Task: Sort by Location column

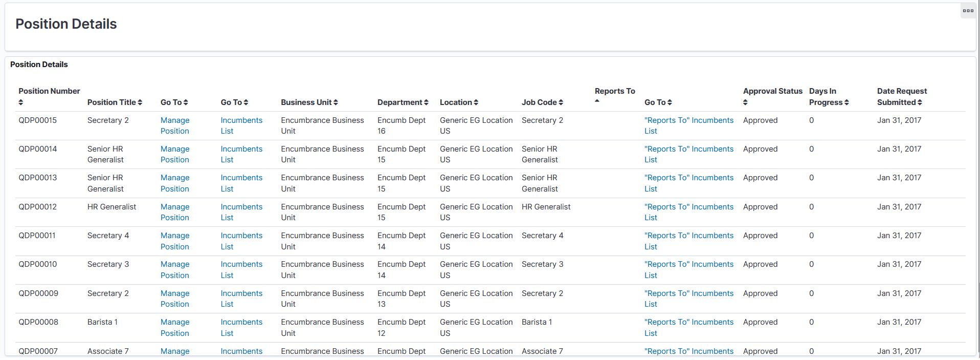Action: [x=476, y=102]
